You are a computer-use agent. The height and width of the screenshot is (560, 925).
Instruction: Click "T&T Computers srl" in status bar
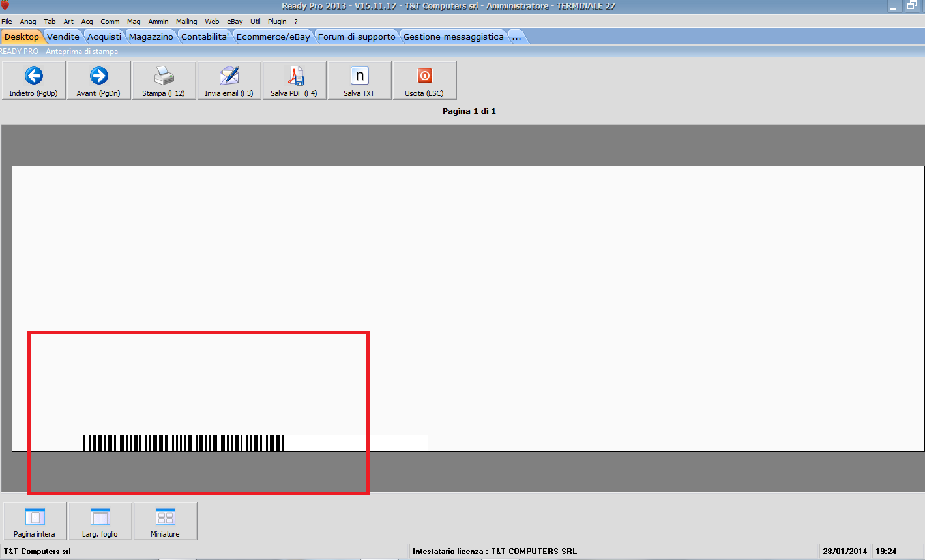click(37, 552)
